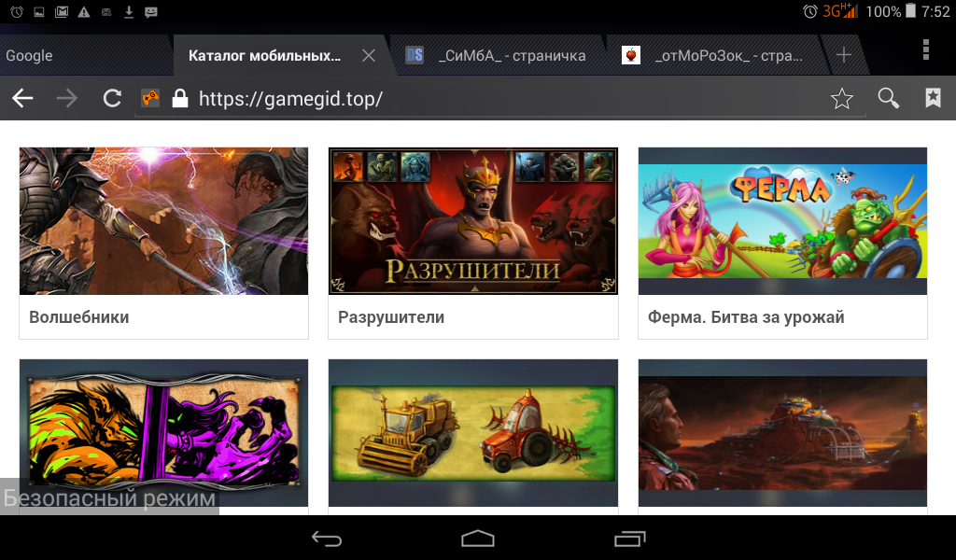Tap the browser back arrow
This screenshot has height=560, width=956.
pyautogui.click(x=22, y=99)
